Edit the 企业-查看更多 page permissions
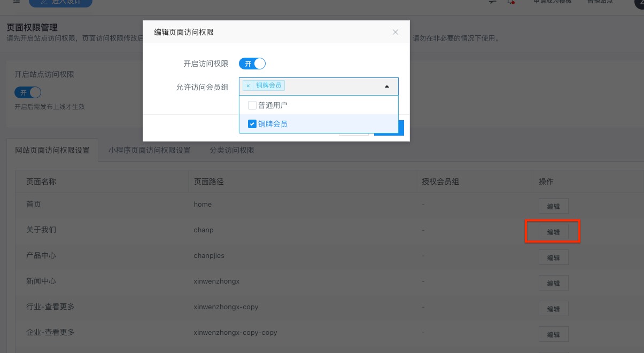The height and width of the screenshot is (353, 644). pyautogui.click(x=553, y=334)
